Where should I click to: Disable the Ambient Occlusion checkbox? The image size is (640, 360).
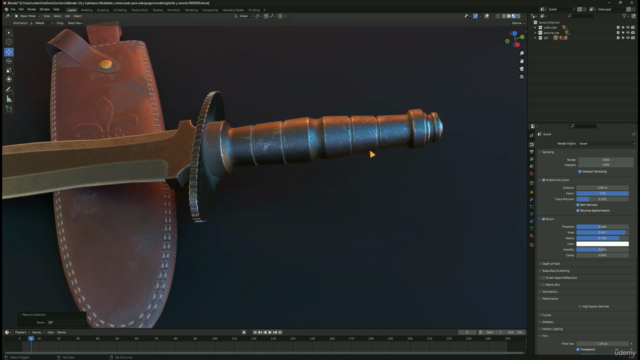tap(544, 180)
